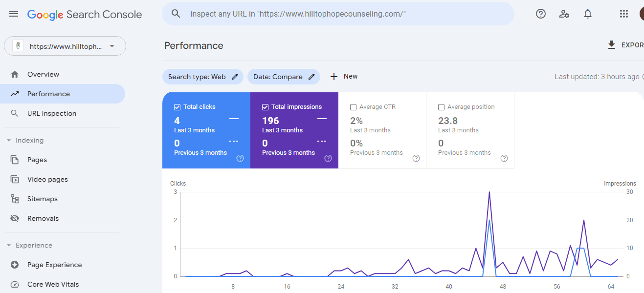Click the pencil icon on Date filter
644x293 pixels.
point(311,77)
